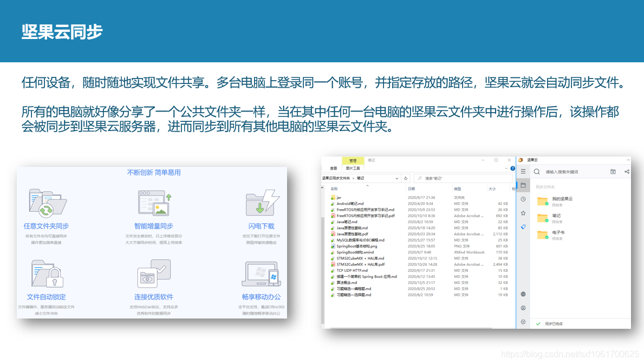This screenshot has height=364, width=644.
Task: Sort by the 类型 column header
Action: [x=457, y=189]
